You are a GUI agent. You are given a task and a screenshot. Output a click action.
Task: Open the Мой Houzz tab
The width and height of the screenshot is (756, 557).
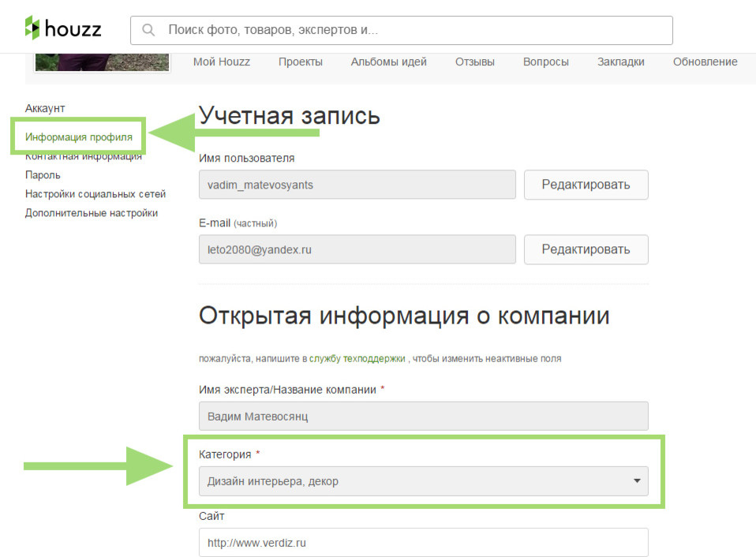tap(221, 62)
